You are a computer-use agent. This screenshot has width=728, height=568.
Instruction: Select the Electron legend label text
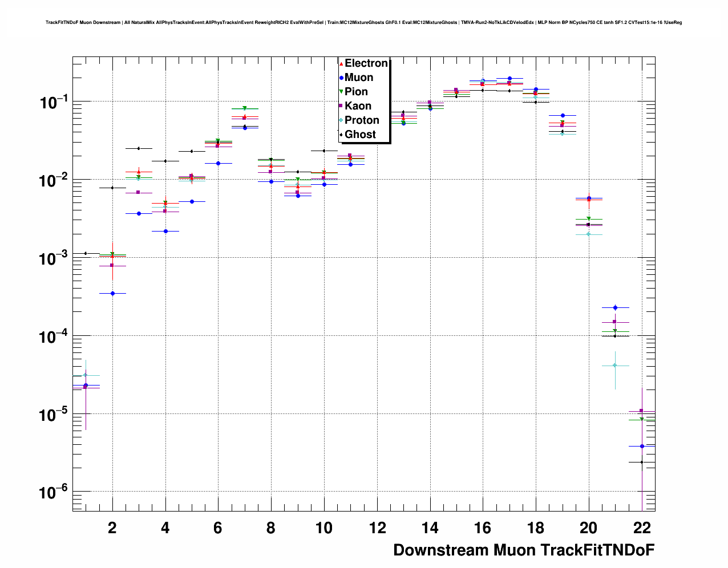click(366, 63)
